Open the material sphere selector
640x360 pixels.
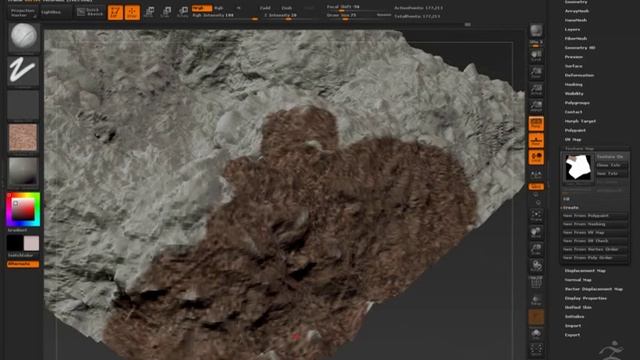pos(23,172)
